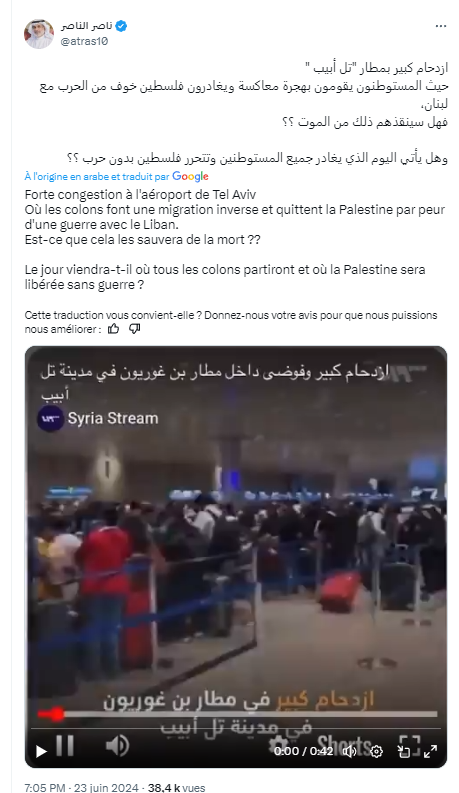Image resolution: width=459 pixels, height=793 pixels.
Task: Give thumbs down to the translation
Action: [134, 329]
